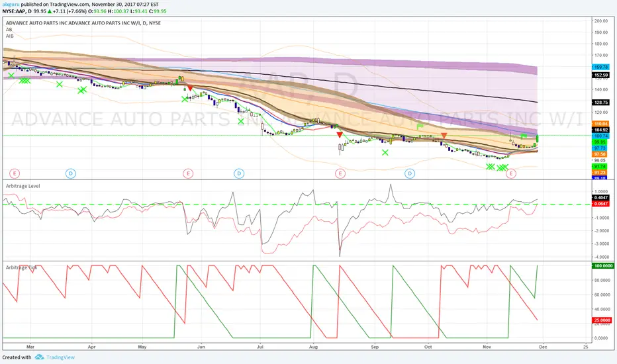Click the earnings E marker in mid-November

pos(511,173)
